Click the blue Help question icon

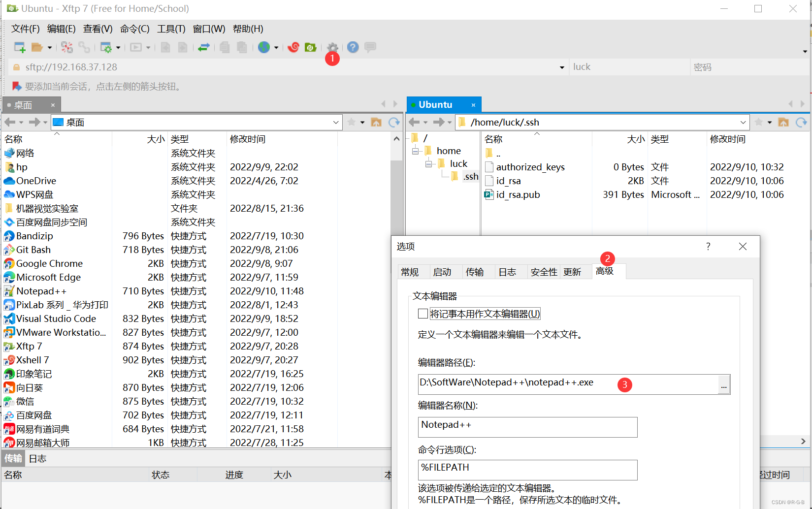coord(353,47)
